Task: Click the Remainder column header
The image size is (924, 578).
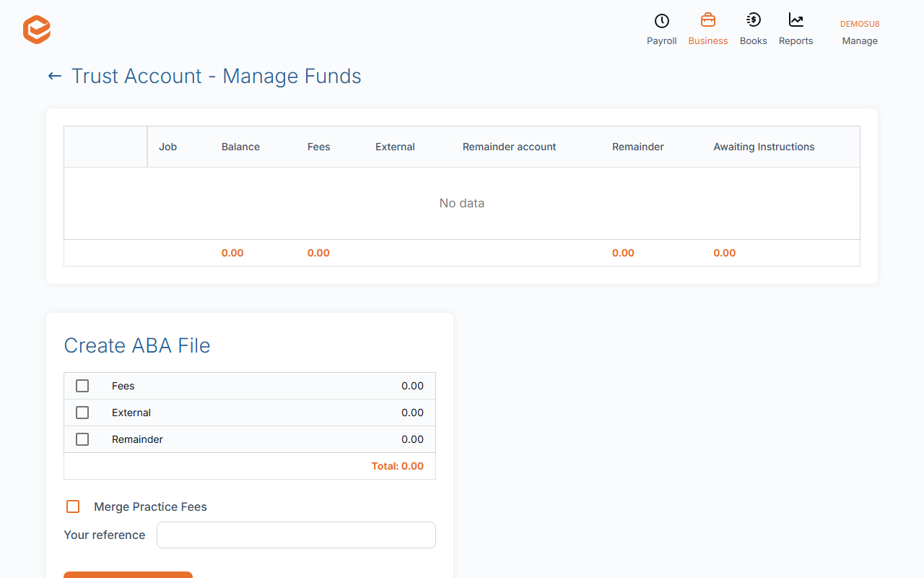Action: point(638,147)
